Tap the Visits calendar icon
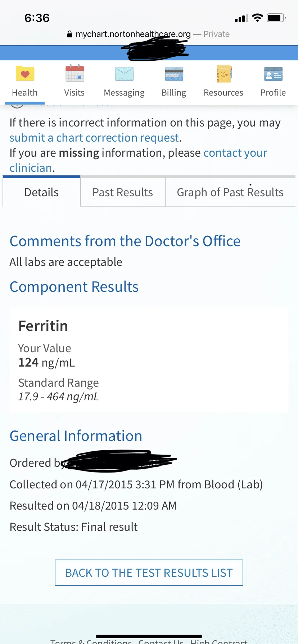Viewport: 298px width, 644px height. [x=74, y=74]
